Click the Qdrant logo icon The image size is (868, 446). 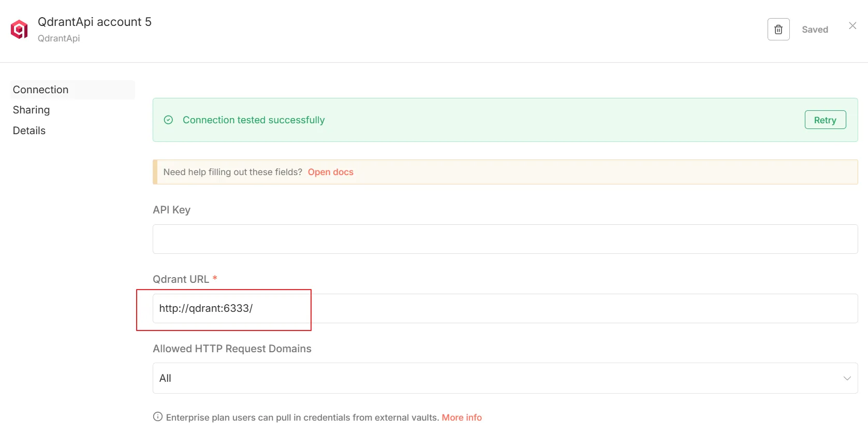[x=19, y=30]
